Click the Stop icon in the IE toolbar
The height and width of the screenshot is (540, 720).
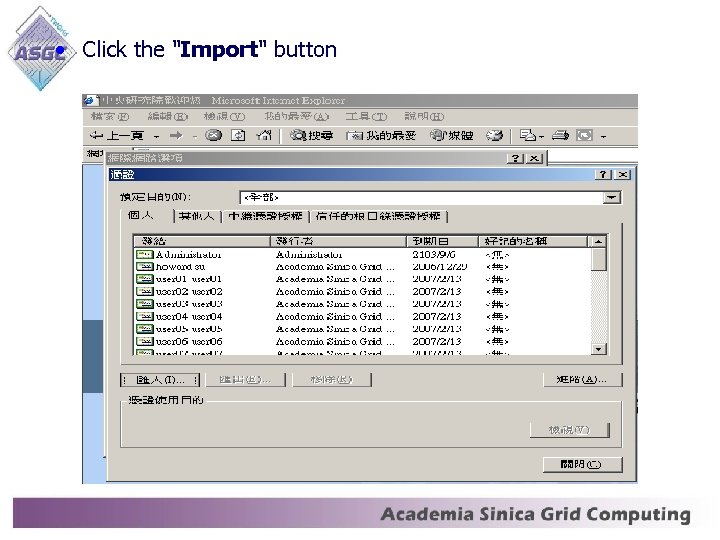[x=214, y=135]
